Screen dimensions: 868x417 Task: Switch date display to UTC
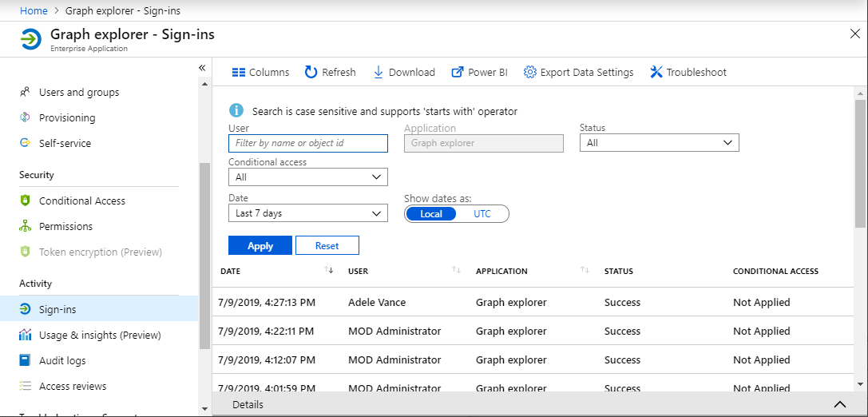482,214
